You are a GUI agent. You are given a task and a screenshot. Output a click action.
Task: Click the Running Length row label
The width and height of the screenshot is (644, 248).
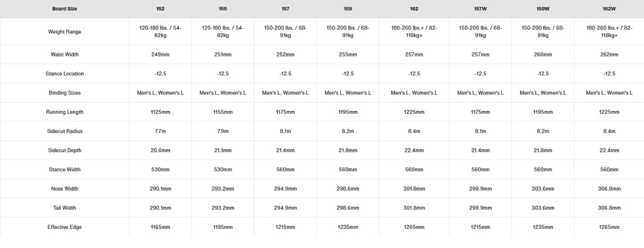tap(64, 112)
